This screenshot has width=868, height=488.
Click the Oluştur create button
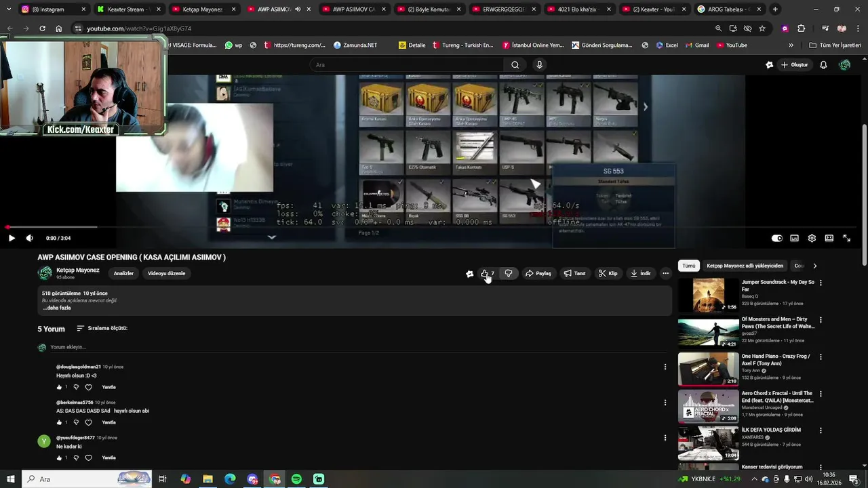795,64
